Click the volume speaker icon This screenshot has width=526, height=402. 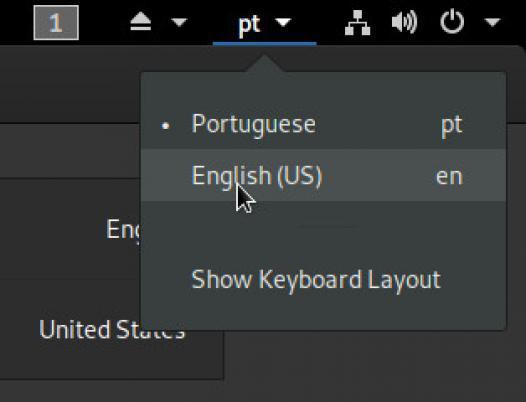[x=405, y=22]
